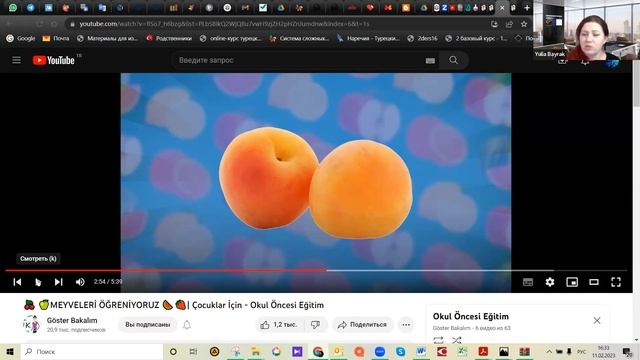
Task: Show hidden system tray icons
Action: pos(549,351)
